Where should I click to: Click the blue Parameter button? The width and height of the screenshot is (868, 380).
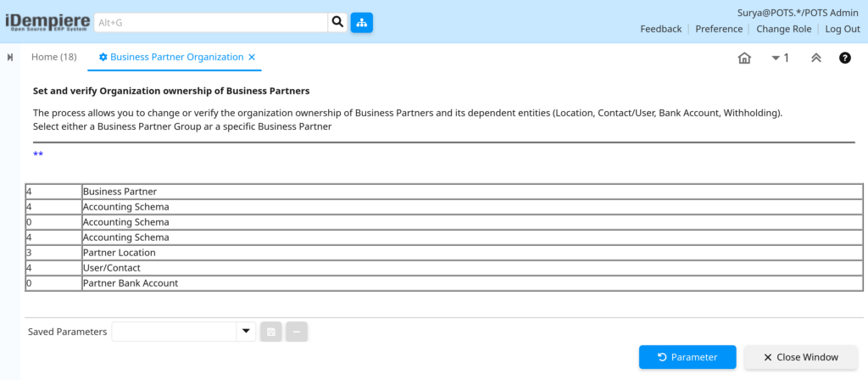point(687,357)
